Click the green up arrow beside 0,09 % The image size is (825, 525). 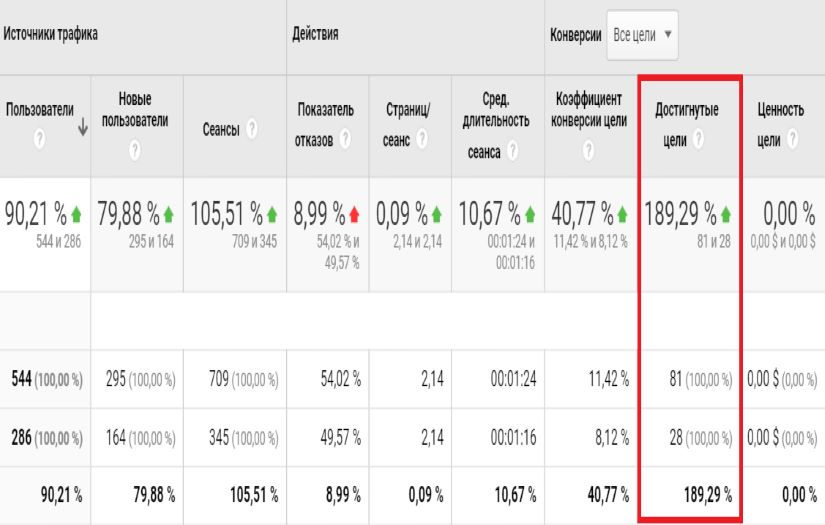(436, 214)
